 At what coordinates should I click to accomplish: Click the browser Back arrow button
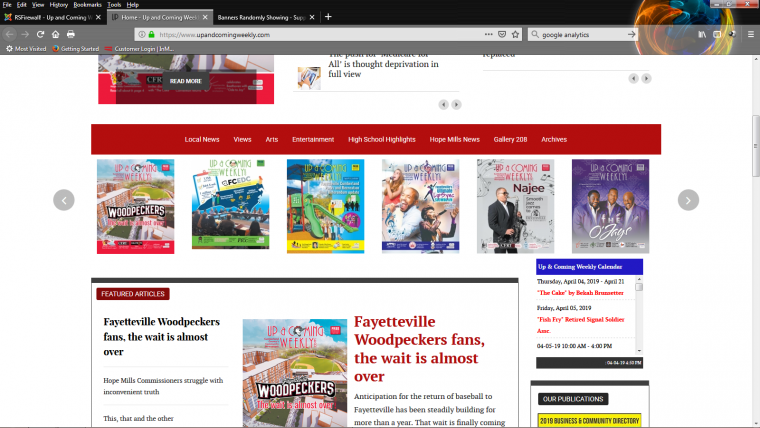[9, 34]
